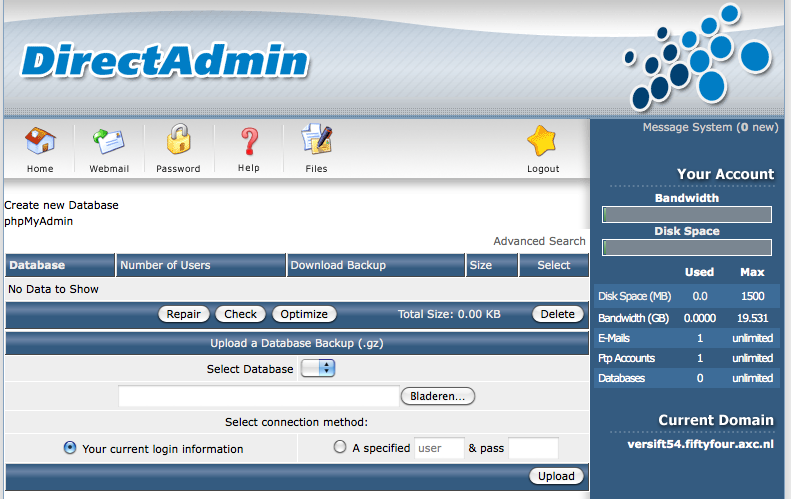Image resolution: width=791 pixels, height=499 pixels.
Task: Open the phpMyAdmin link
Action: (39, 221)
